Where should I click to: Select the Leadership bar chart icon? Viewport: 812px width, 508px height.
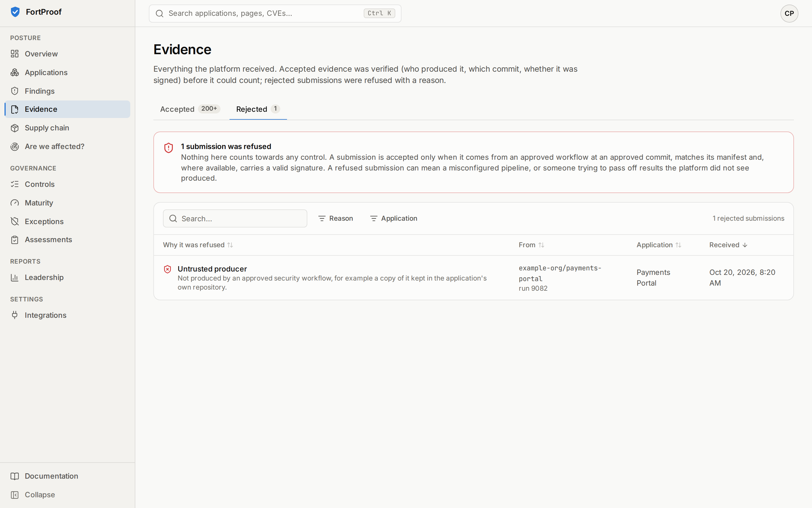[x=14, y=277]
